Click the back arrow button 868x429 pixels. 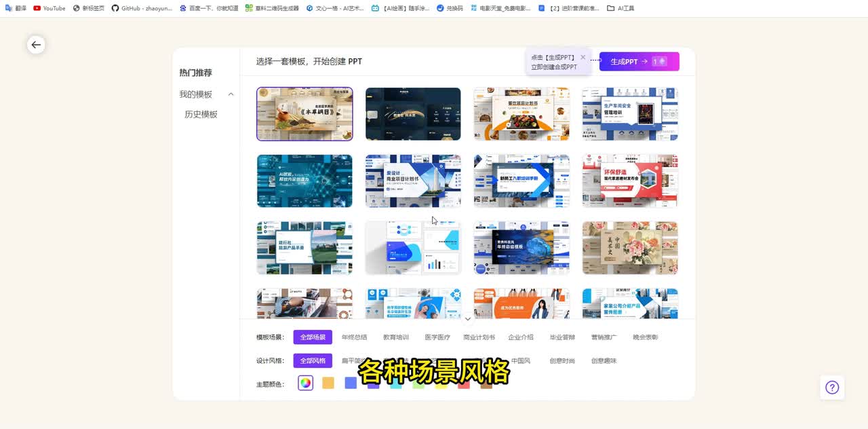point(36,45)
